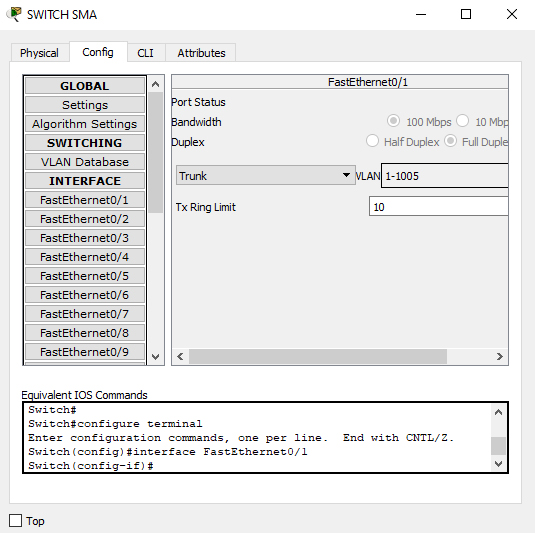Select interface FastEthernet0/2
Viewport: 535px width, 533px height.
(85, 219)
